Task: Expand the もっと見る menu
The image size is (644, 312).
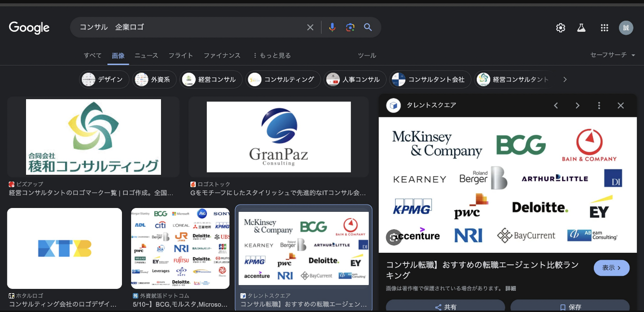Action: 271,55
